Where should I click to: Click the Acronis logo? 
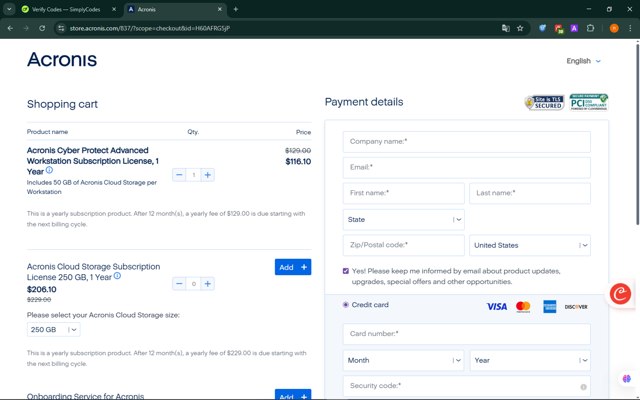coord(62,60)
